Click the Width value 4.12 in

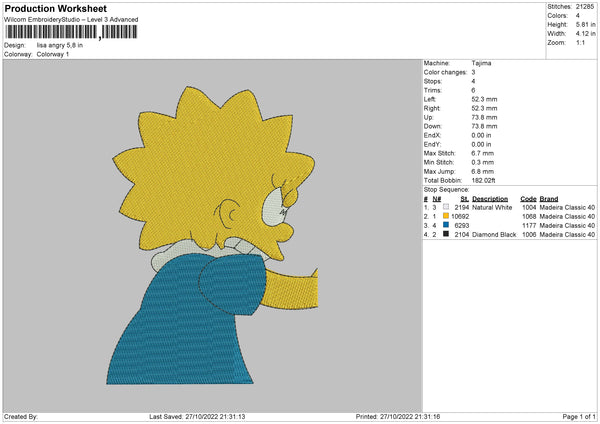pyautogui.click(x=585, y=34)
